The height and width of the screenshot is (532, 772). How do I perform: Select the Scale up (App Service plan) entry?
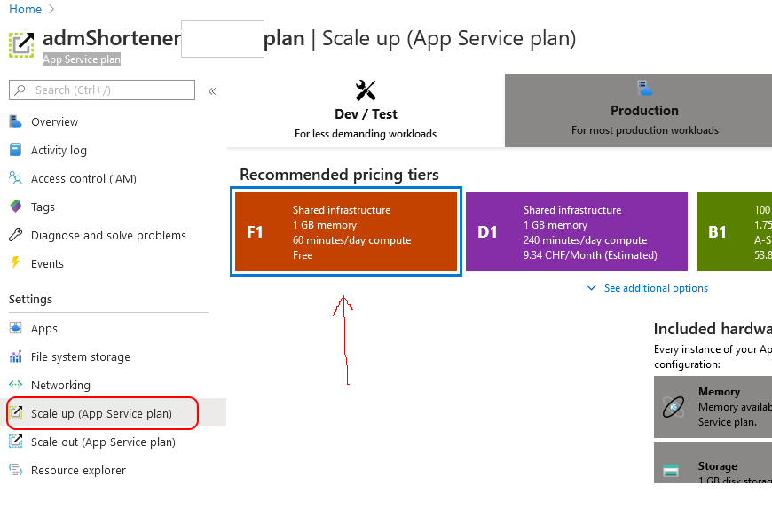102,413
